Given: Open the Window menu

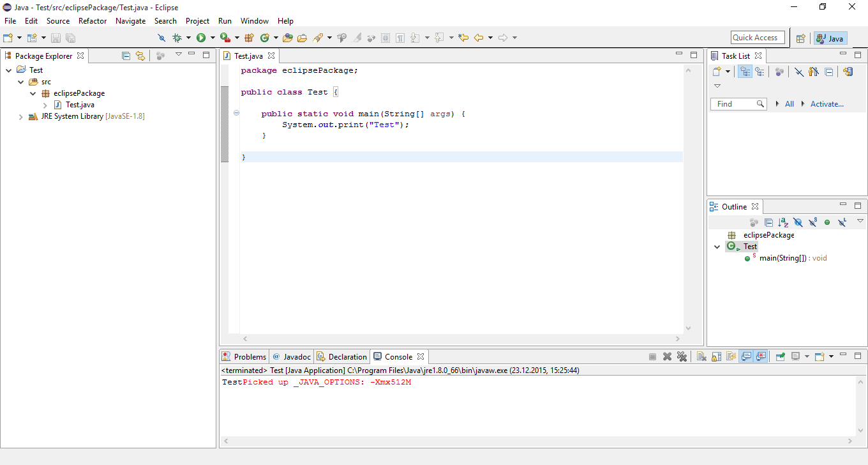Looking at the screenshot, I should point(255,21).
